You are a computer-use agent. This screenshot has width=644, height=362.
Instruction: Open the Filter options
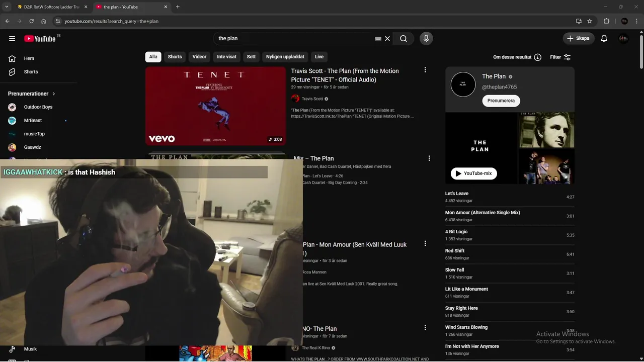[x=560, y=57]
